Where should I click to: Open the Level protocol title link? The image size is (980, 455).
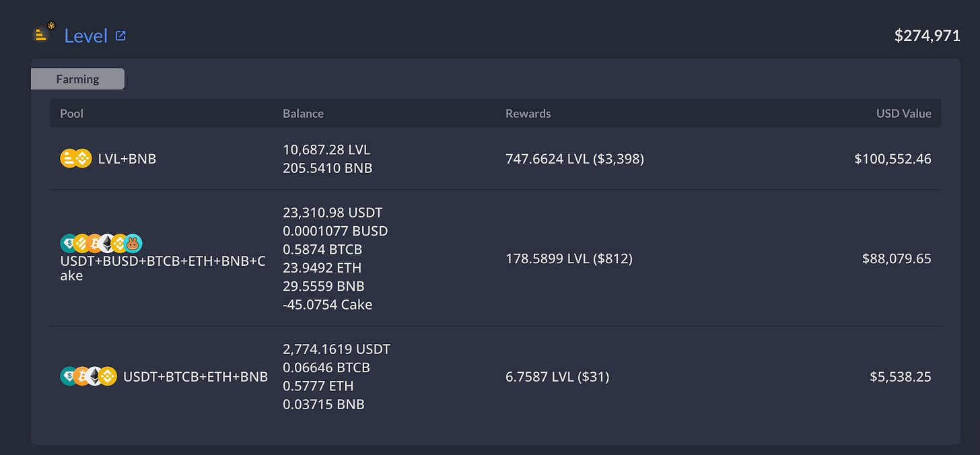(86, 36)
